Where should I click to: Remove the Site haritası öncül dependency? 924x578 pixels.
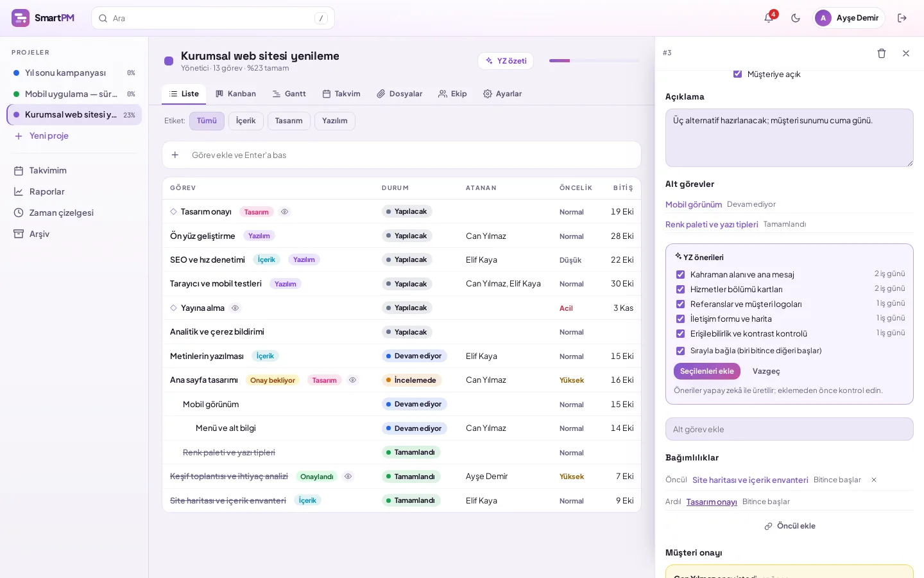[874, 480]
